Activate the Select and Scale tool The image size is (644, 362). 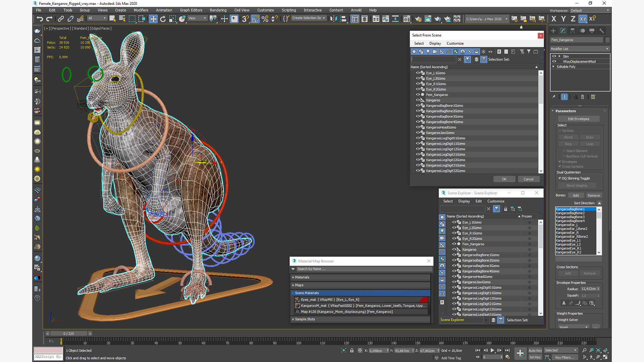click(x=172, y=19)
